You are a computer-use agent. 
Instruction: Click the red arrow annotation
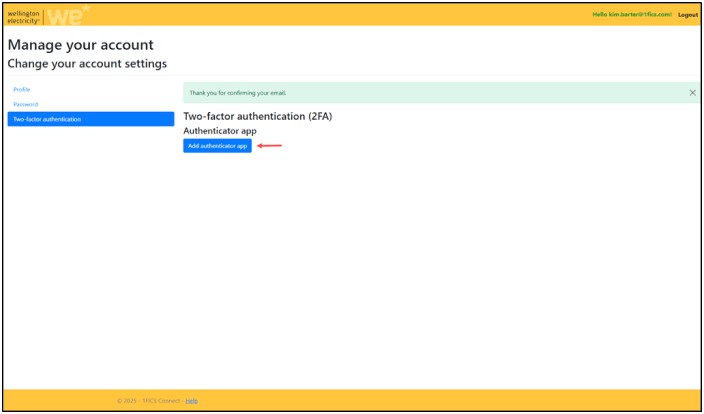tap(270, 146)
